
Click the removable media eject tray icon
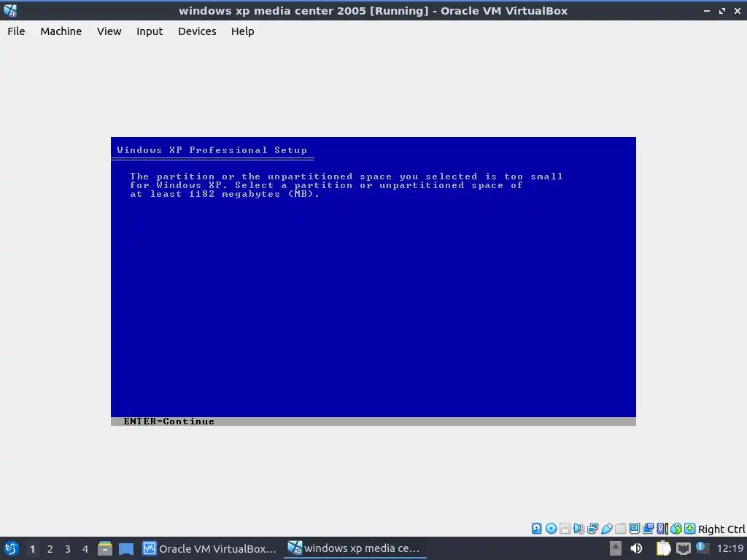616,548
